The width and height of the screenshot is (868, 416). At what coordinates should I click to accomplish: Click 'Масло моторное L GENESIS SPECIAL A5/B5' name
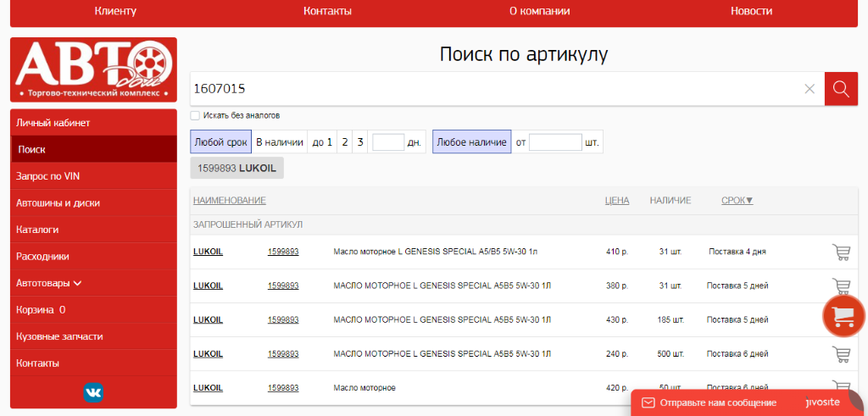coord(435,252)
